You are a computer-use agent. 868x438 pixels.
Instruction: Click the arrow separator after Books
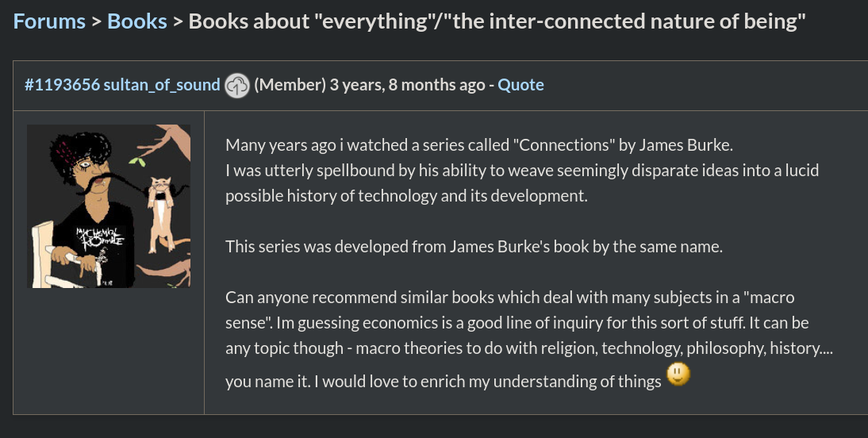[x=178, y=21]
